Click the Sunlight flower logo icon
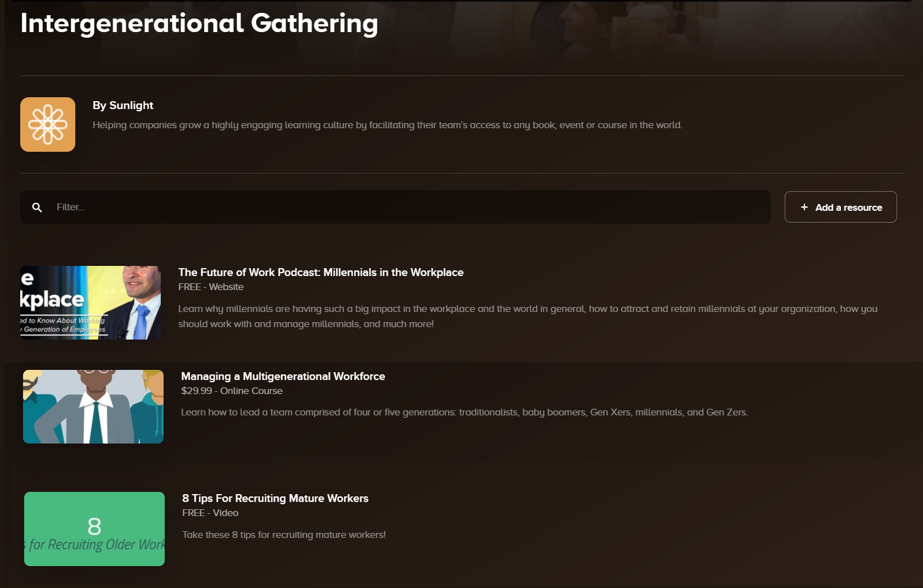Image resolution: width=923 pixels, height=588 pixels. click(x=48, y=124)
